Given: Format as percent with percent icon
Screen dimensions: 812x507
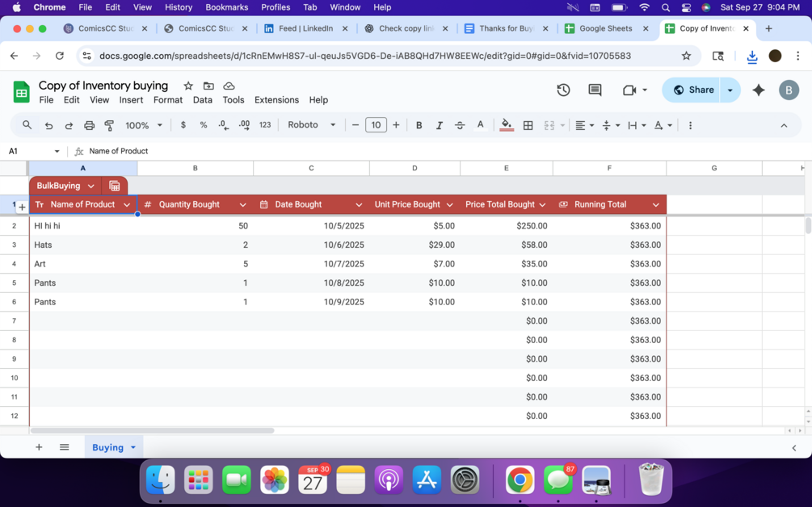Looking at the screenshot, I should tap(204, 125).
